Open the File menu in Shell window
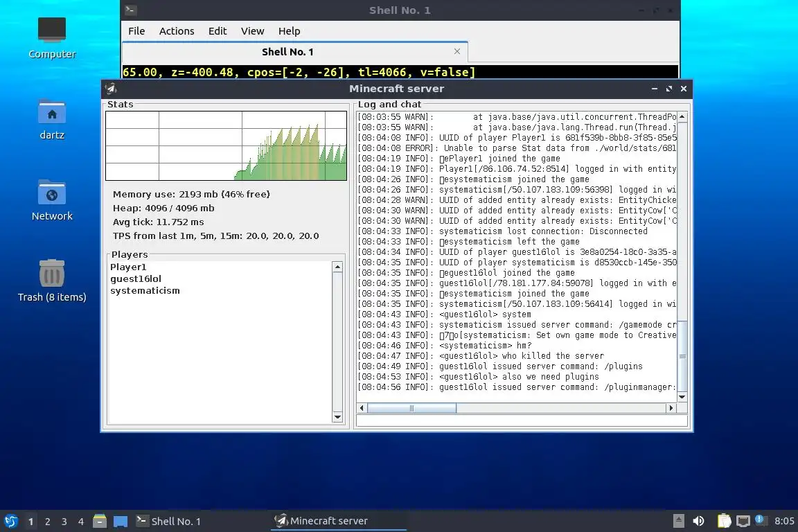 tap(136, 31)
